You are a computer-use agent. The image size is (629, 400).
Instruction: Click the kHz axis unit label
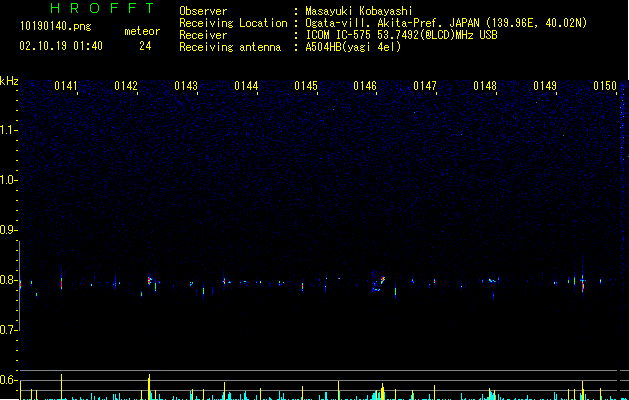tap(9, 81)
